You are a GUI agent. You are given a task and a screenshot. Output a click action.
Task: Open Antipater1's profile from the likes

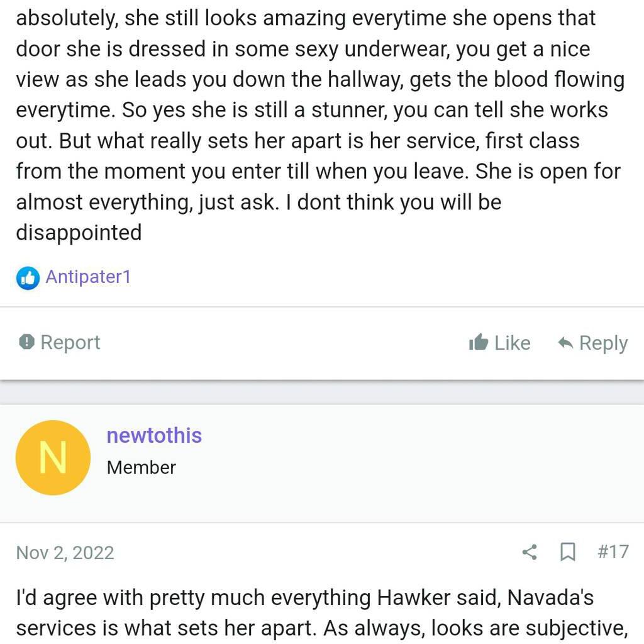(x=88, y=277)
